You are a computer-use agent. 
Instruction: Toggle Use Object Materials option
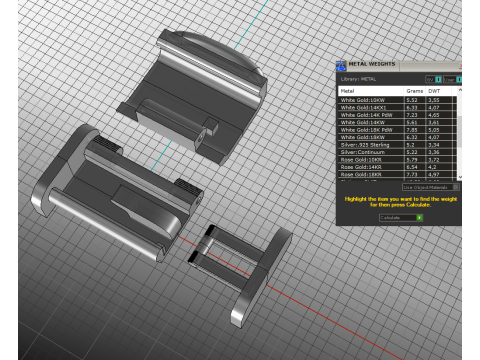click(431, 187)
